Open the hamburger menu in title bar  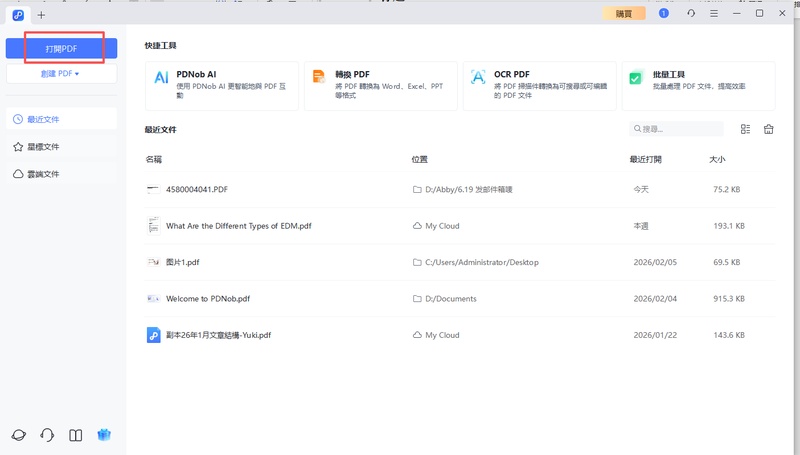point(713,14)
